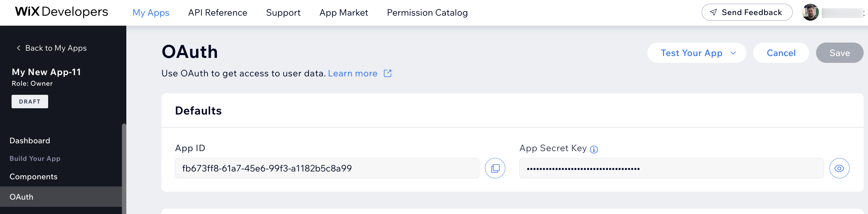Click the Wix Developers logo
This screenshot has height=214, width=868.
point(61,12)
